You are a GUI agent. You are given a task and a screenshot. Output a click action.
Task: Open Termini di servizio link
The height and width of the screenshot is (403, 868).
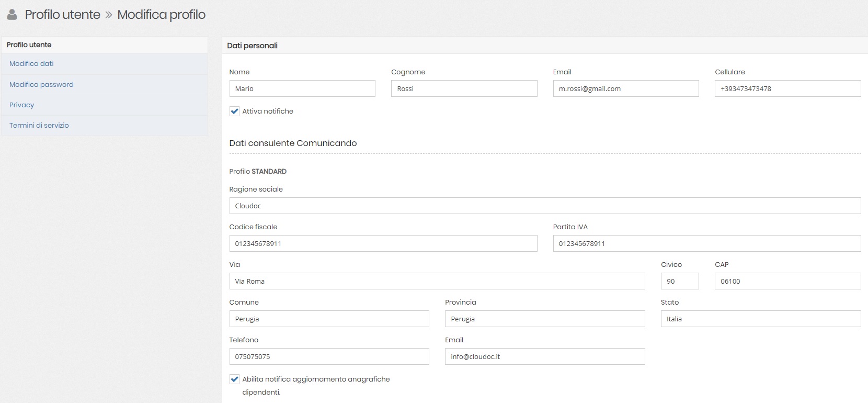coord(39,126)
